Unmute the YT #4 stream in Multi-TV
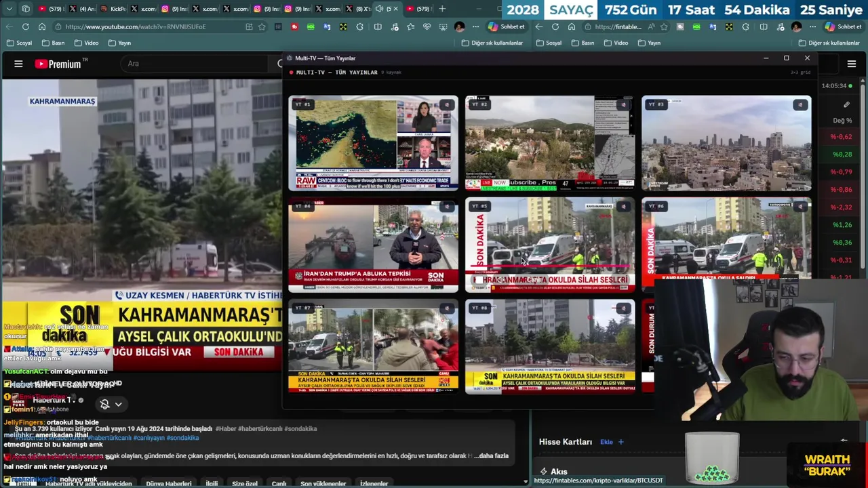 coord(446,207)
